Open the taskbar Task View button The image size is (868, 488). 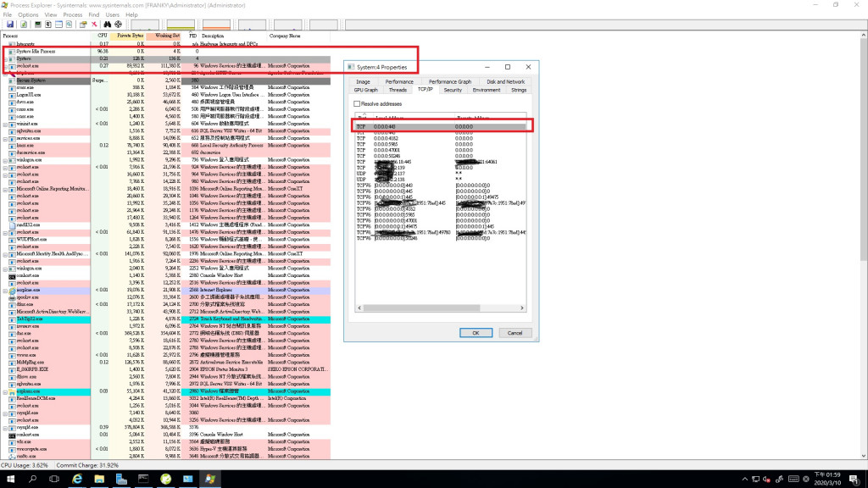click(54, 480)
